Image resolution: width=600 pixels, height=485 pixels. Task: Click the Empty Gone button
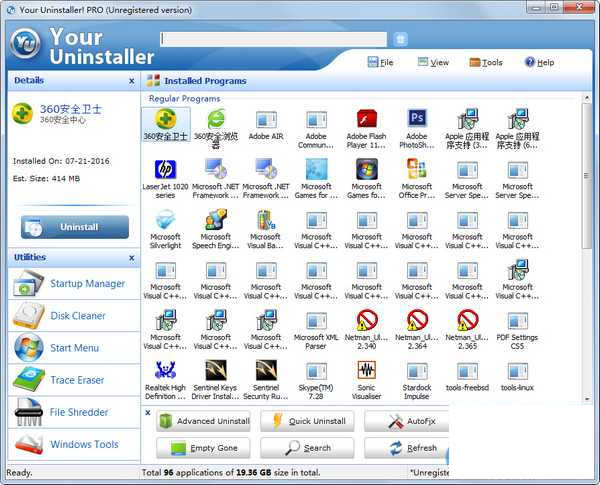pos(203,448)
